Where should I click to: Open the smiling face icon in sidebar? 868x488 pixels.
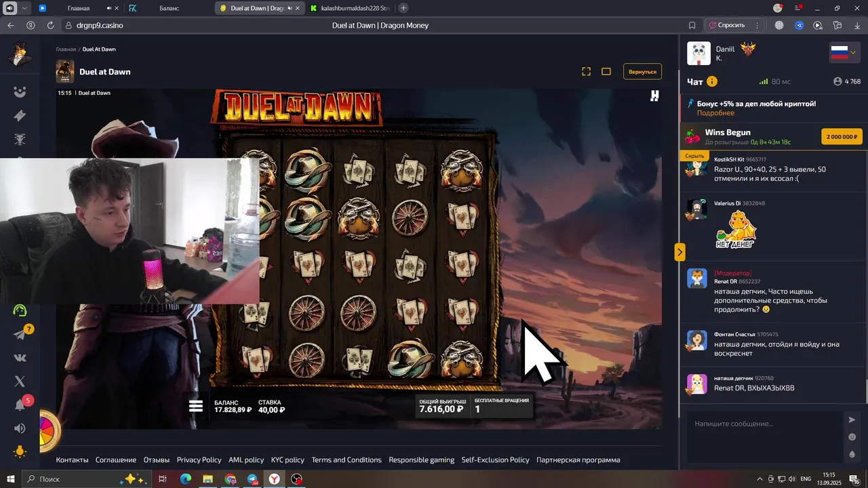point(20,92)
